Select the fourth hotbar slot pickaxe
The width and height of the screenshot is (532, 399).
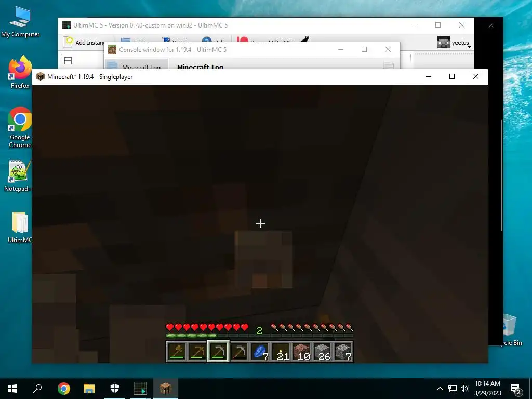click(239, 352)
